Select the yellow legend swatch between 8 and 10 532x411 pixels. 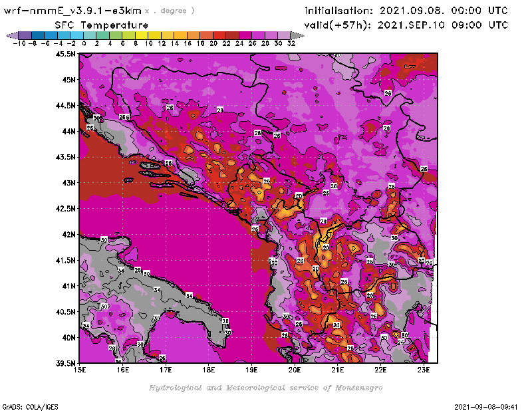(142, 35)
